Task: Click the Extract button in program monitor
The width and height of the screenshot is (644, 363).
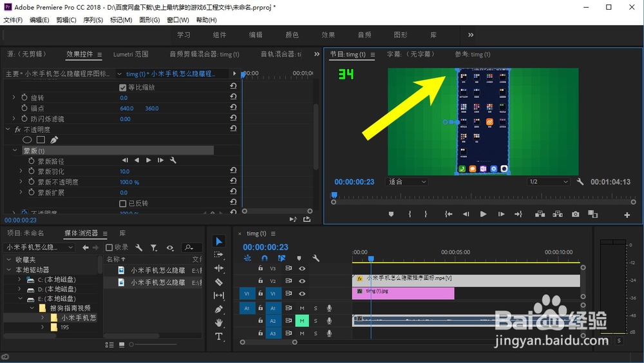Action: tap(558, 214)
